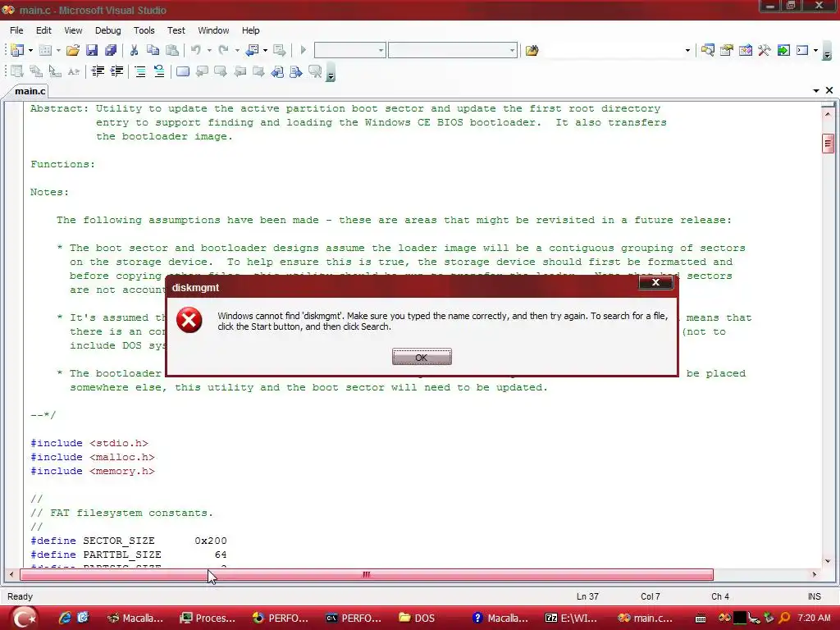Open the active files dropdown near tab close
The image size is (840, 630).
coord(816,90)
